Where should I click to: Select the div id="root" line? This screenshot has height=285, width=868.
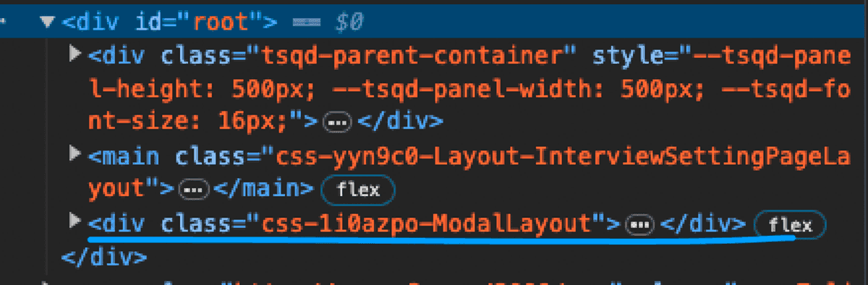point(434,22)
